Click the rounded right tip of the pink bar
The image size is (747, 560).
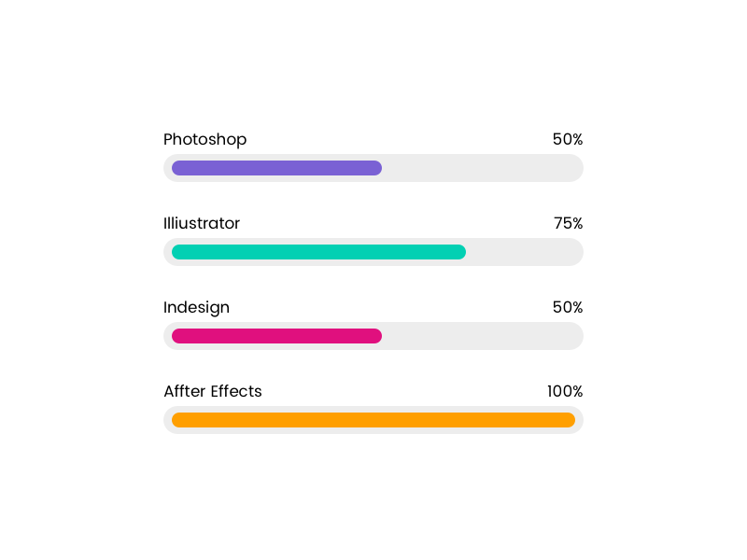377,336
